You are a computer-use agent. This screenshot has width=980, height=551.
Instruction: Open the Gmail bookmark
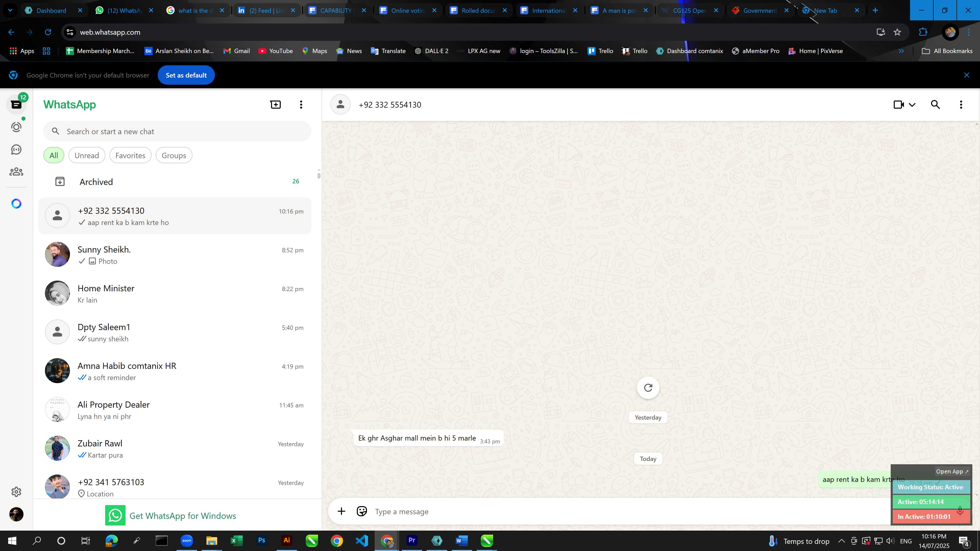point(237,51)
